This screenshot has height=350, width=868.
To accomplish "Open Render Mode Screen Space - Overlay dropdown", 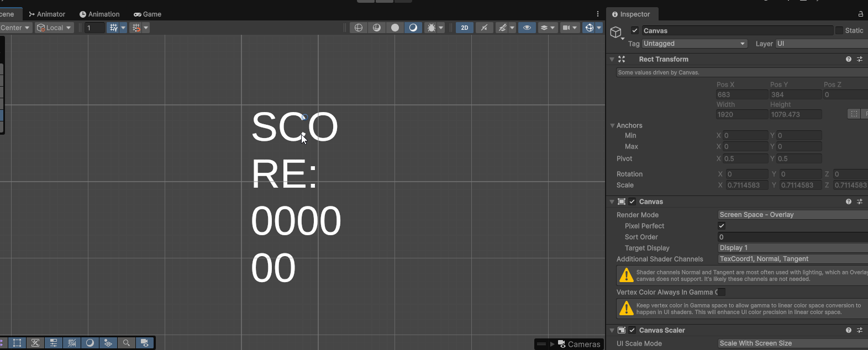I will [793, 215].
